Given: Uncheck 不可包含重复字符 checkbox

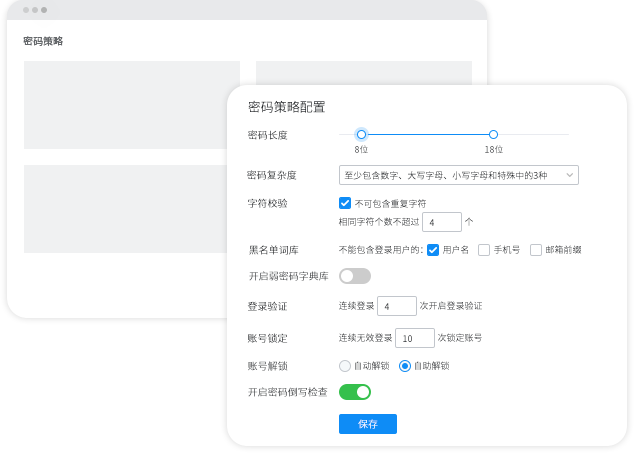Looking at the screenshot, I should (x=345, y=203).
